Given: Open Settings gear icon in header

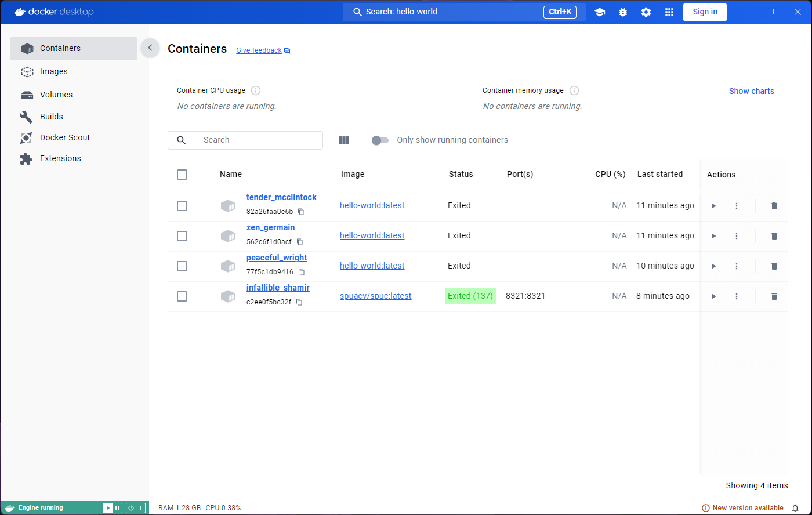Looking at the screenshot, I should 646,12.
